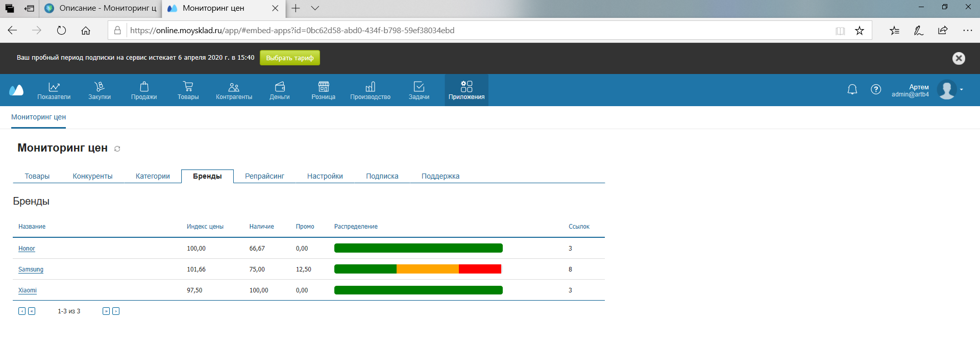Open the Samsung brand link
This screenshot has height=346, width=980.
(x=31, y=269)
